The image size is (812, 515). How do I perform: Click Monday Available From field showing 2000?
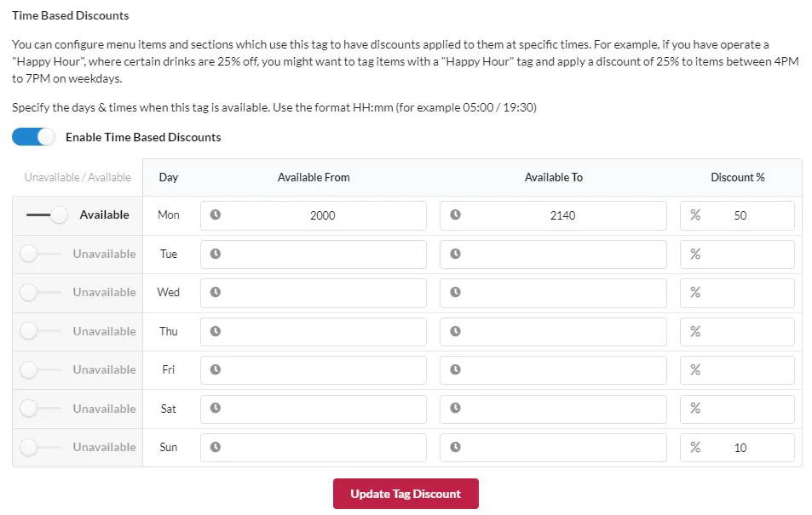coord(314,216)
